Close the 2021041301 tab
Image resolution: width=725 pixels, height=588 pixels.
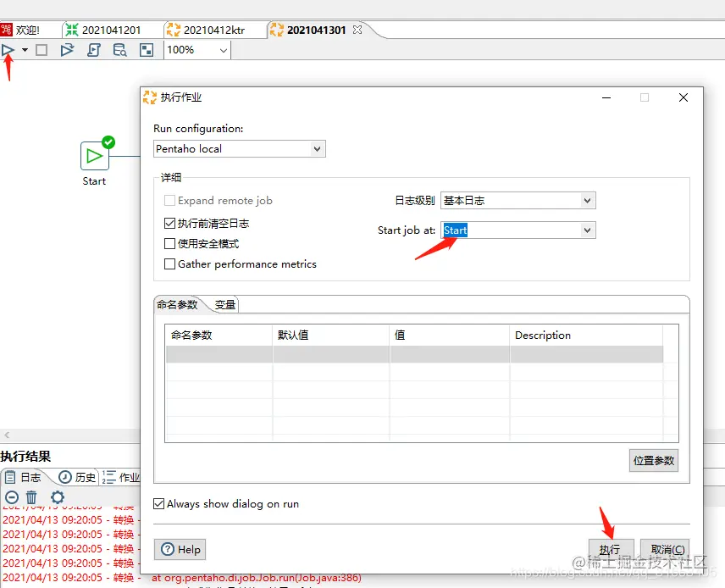(357, 30)
